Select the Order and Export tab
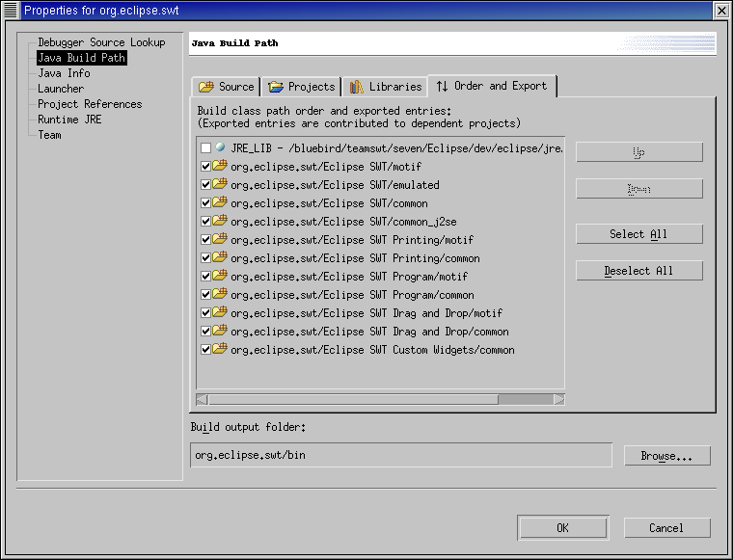Viewport: 733px width, 560px height. [492, 86]
